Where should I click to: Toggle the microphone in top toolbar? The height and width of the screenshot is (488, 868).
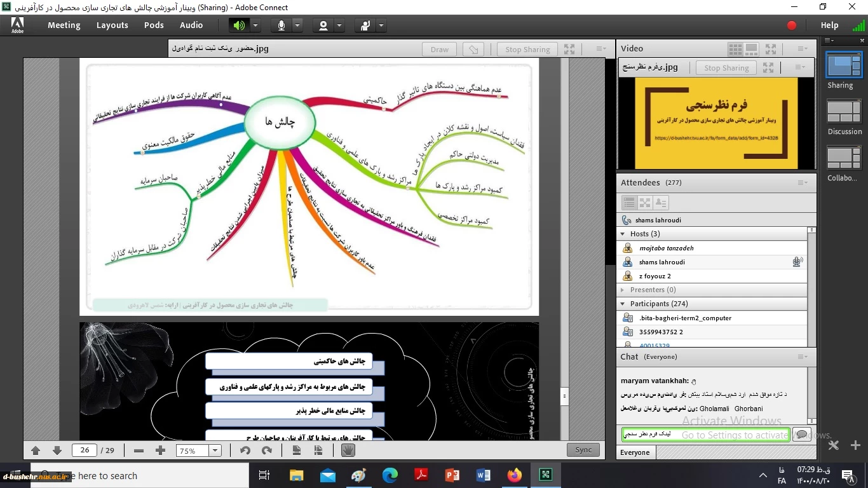(x=281, y=25)
